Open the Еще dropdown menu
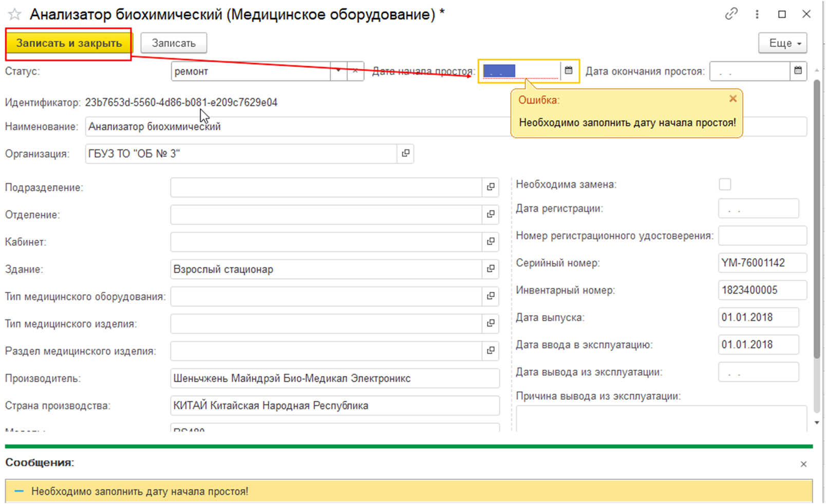 (x=782, y=43)
